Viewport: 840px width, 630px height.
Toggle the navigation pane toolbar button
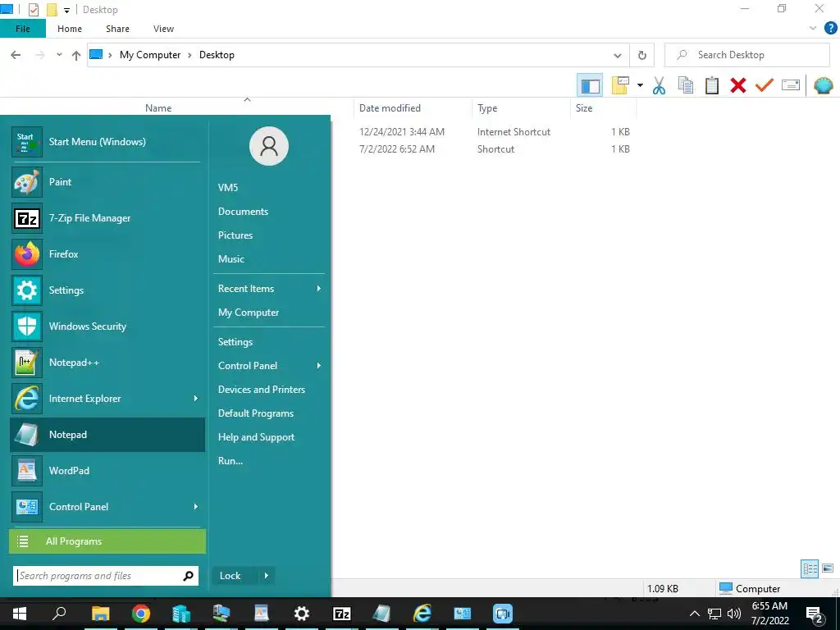coord(590,85)
